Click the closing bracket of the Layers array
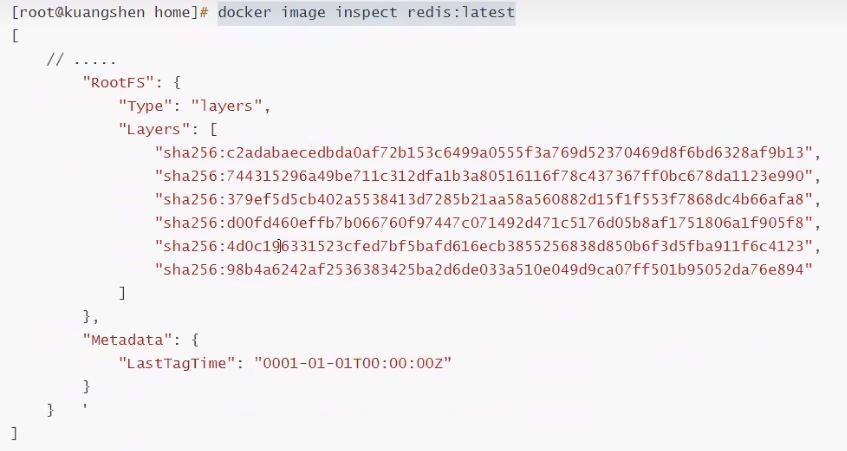The image size is (847, 451). click(x=122, y=292)
